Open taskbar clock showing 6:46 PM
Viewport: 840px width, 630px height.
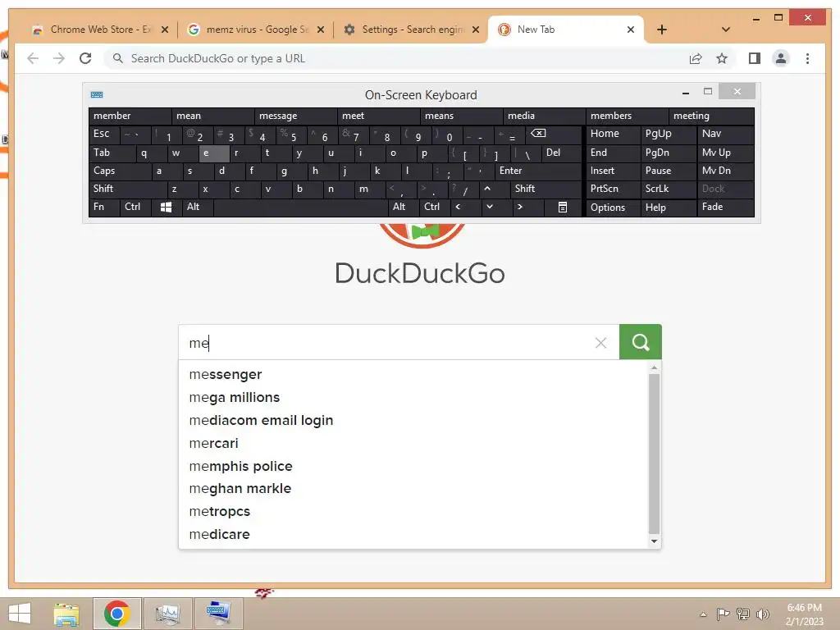pyautogui.click(x=804, y=614)
